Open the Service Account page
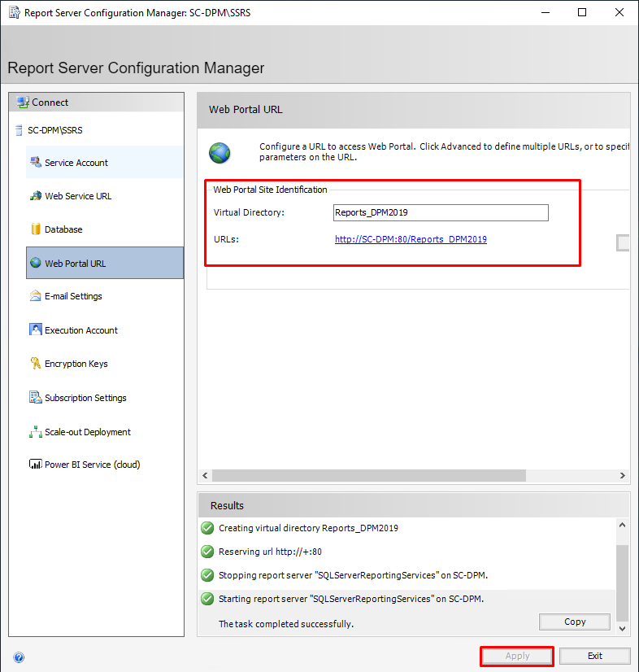Image resolution: width=639 pixels, height=672 pixels. 105,163
